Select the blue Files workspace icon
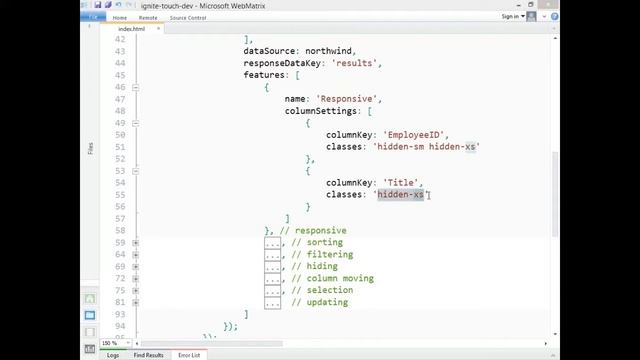This screenshot has width=640, height=360. point(90,315)
